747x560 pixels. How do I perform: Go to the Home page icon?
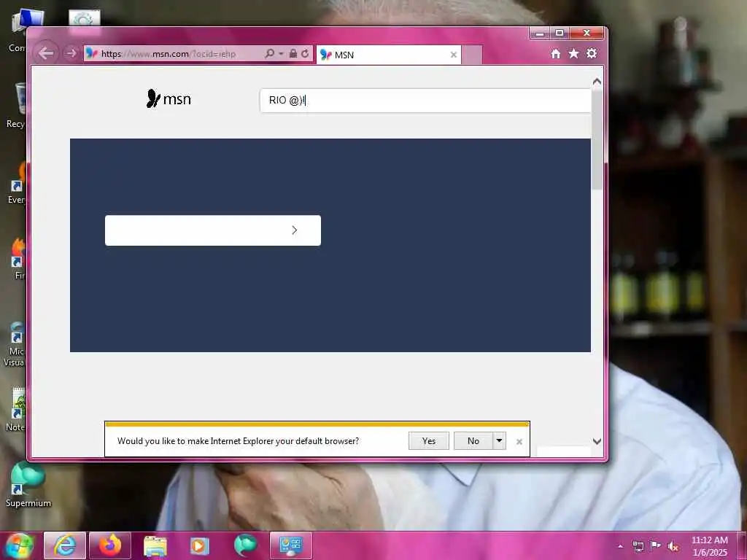(x=555, y=54)
